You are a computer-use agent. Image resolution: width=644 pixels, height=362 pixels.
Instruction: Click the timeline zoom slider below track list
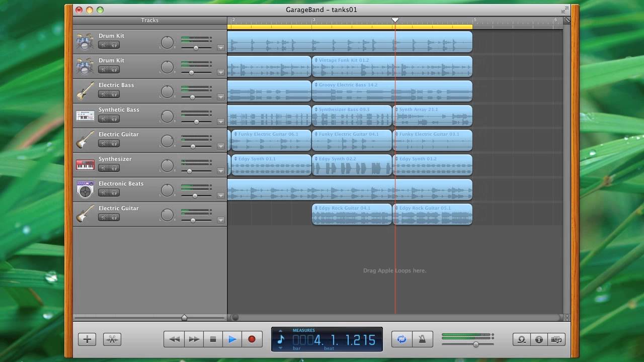click(184, 317)
